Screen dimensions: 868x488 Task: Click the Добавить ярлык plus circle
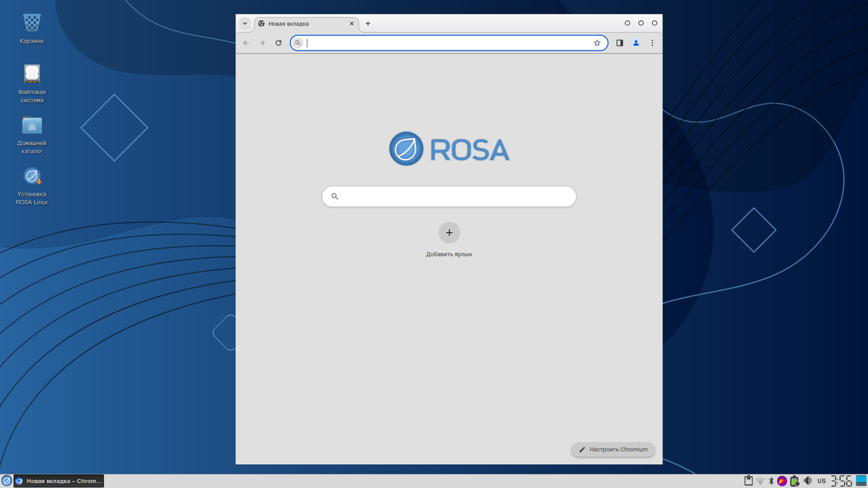pos(449,233)
